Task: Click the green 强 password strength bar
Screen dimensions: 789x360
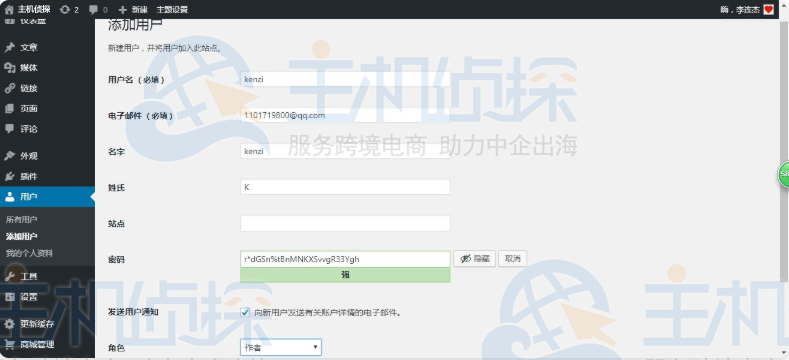Action: (x=345, y=275)
